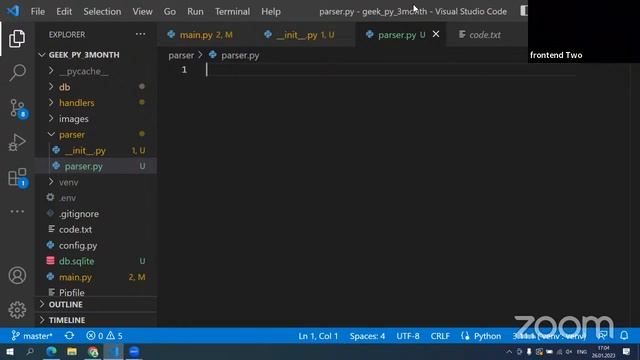
Task: Open the .gitignore file
Action: [78, 214]
